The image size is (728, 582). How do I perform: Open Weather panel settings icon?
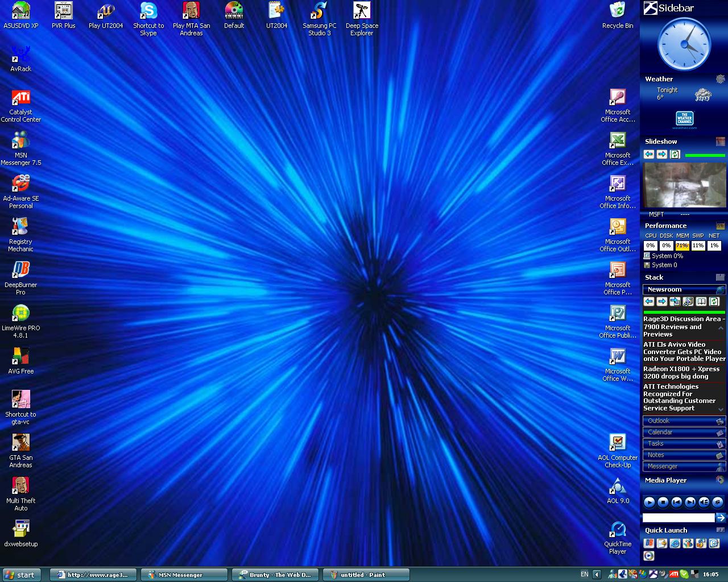click(721, 80)
